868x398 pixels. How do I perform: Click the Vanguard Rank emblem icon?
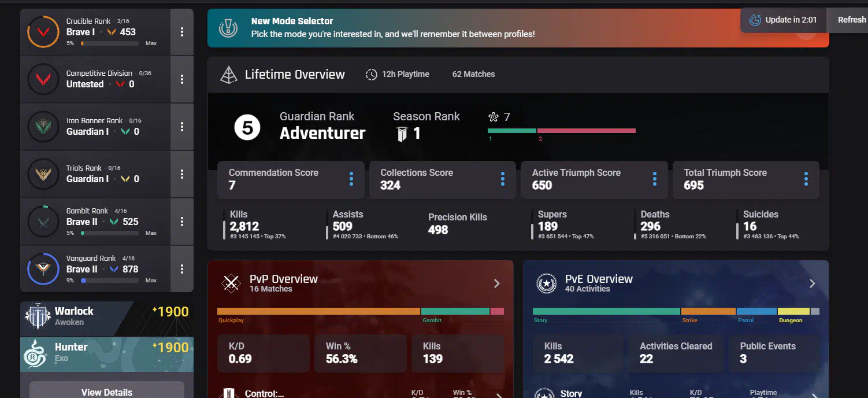pyautogui.click(x=43, y=269)
